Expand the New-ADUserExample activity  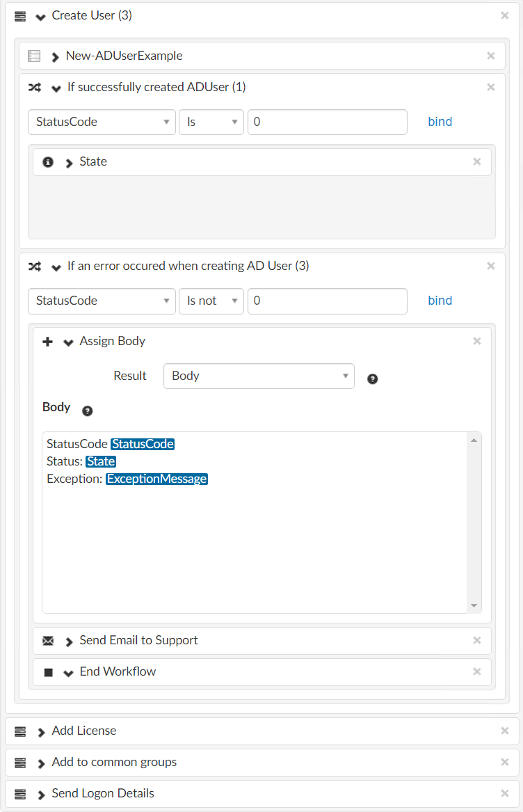[55, 56]
